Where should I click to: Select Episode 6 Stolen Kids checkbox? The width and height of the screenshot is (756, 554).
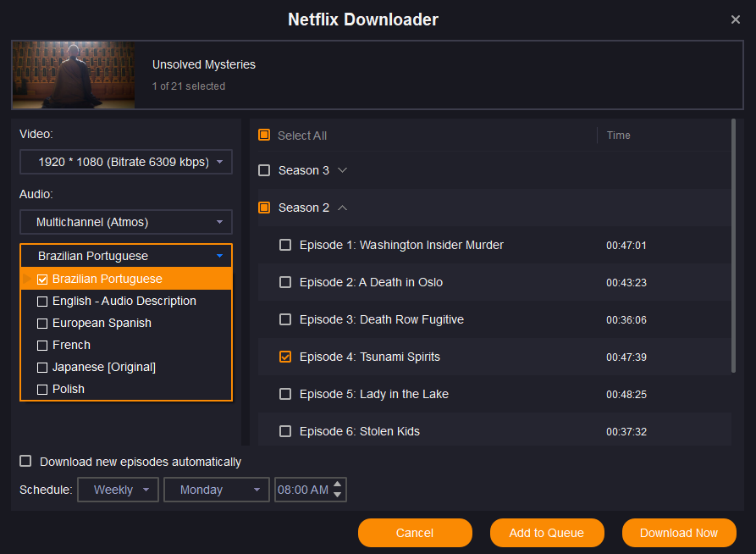[285, 431]
